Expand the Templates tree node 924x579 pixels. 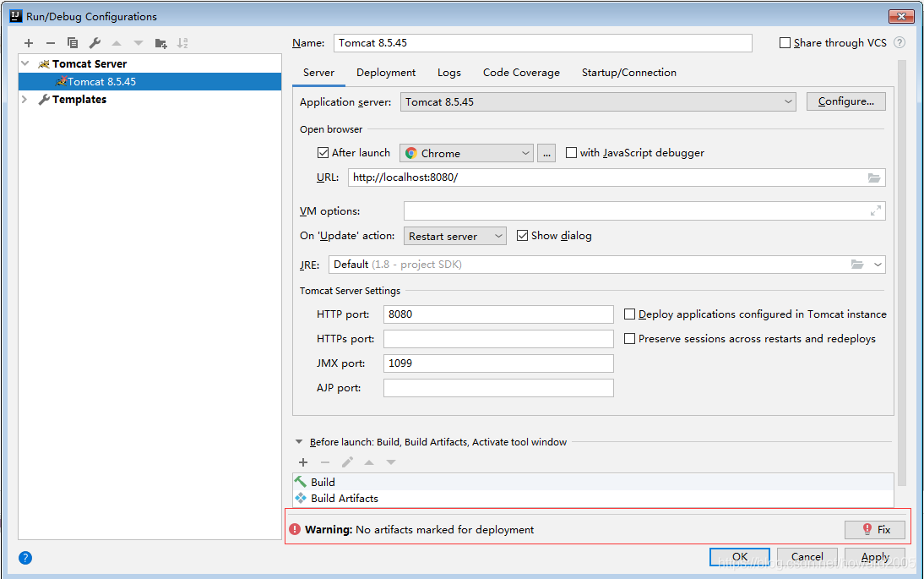point(24,99)
